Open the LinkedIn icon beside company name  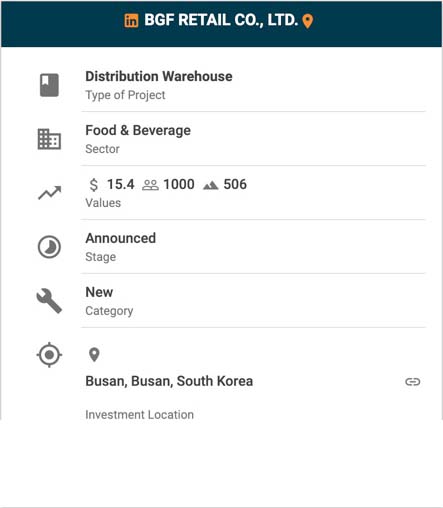pos(131,21)
